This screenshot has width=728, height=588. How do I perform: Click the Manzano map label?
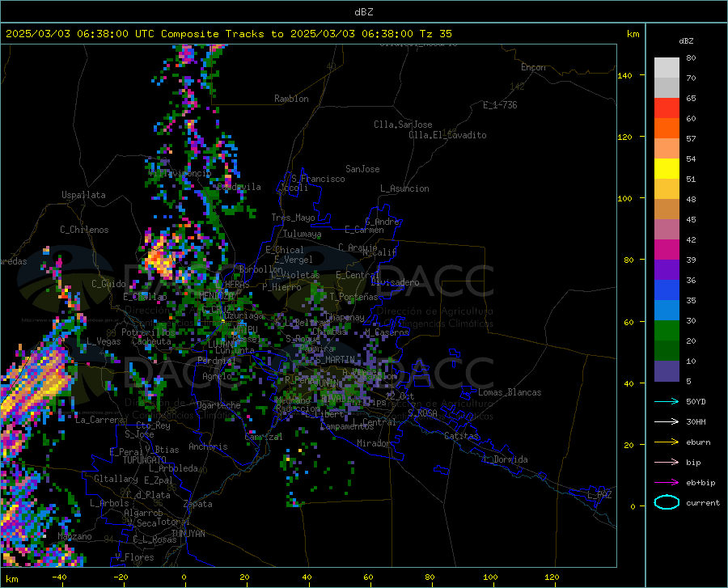coord(74,536)
